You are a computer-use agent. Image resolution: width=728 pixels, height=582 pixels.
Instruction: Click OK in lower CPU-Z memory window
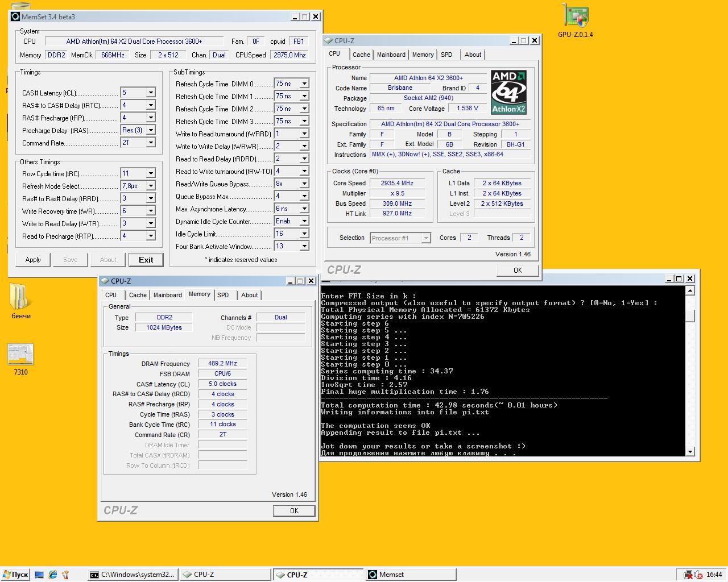[294, 510]
